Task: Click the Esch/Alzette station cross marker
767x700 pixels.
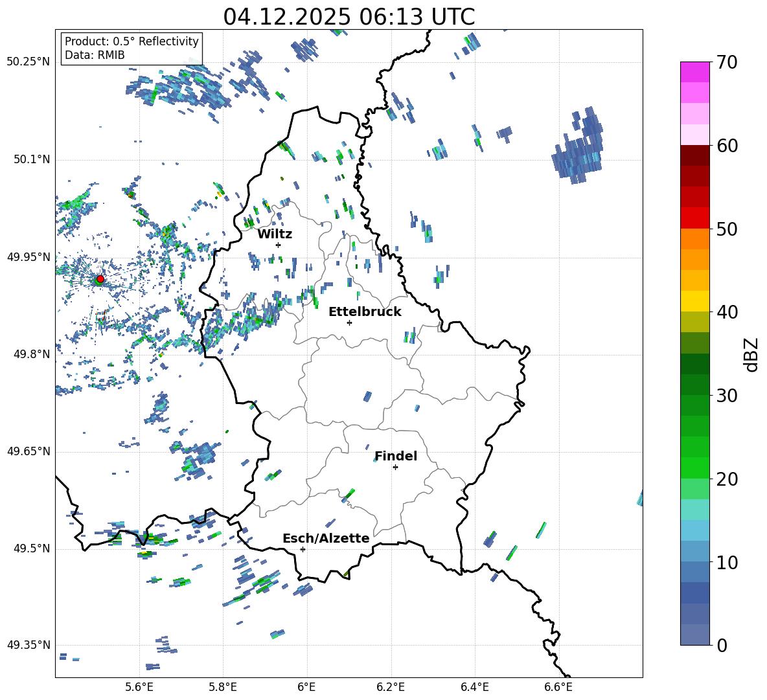Action: tap(303, 549)
